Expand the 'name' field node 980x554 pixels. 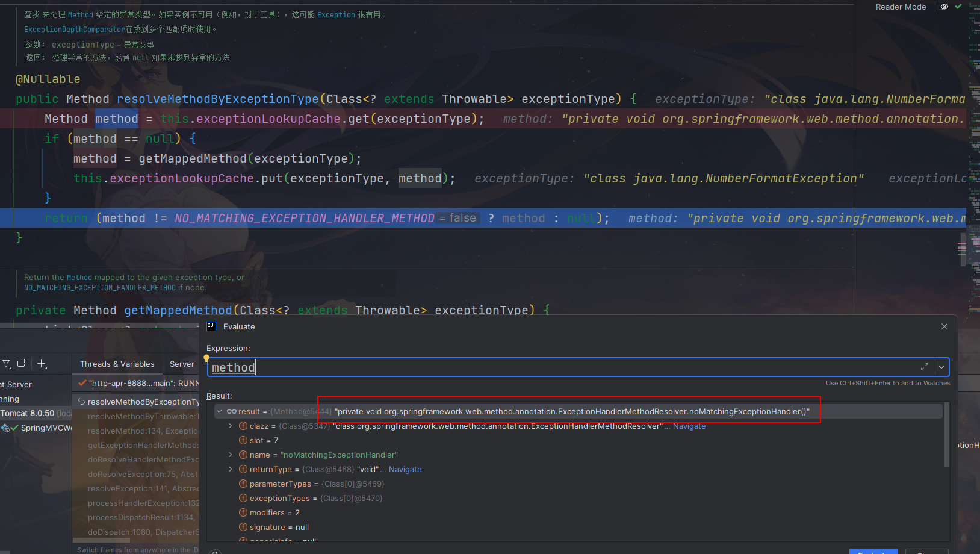point(231,455)
